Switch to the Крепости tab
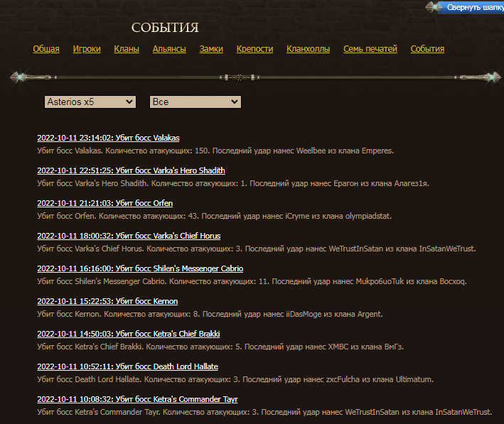Viewport: 504px width, 424px height. (x=254, y=49)
